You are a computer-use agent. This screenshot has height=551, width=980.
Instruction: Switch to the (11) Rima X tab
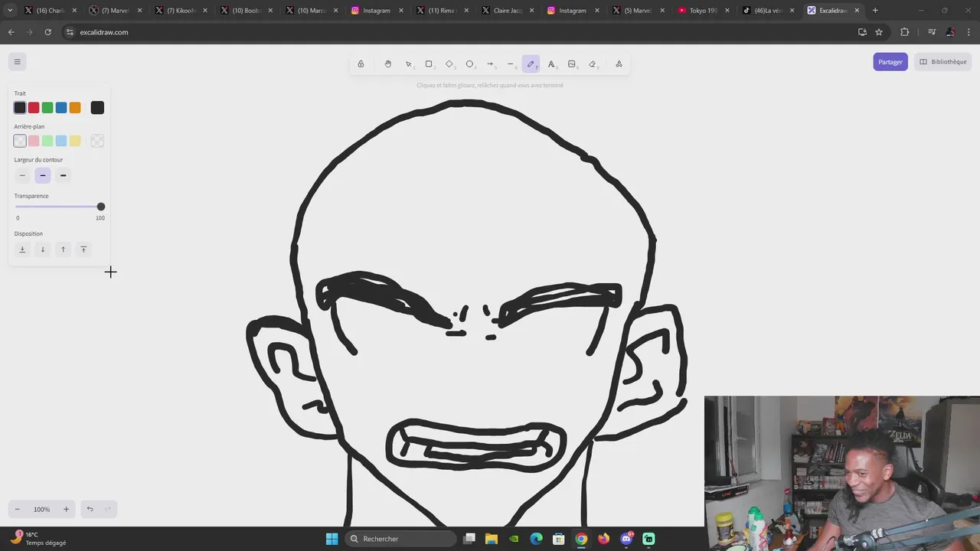pyautogui.click(x=442, y=11)
